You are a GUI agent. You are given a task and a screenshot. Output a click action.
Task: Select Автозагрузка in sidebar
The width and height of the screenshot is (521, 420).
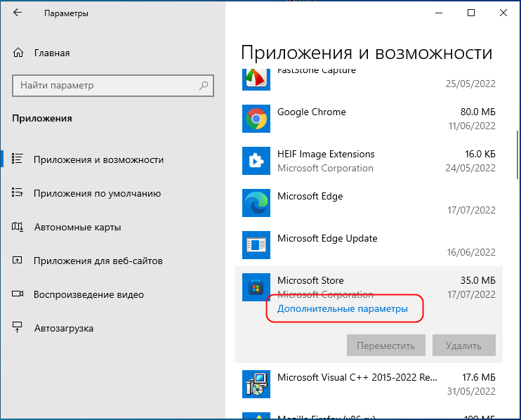pyautogui.click(x=64, y=328)
